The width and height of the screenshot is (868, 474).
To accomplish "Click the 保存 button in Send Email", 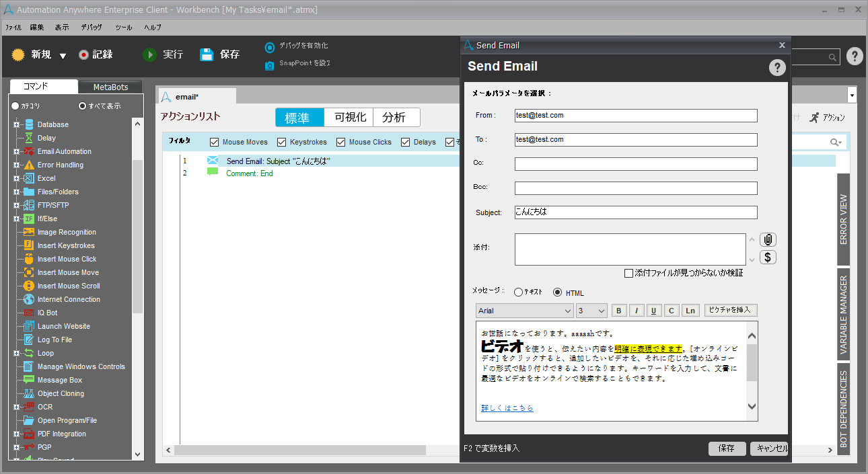I will [727, 448].
